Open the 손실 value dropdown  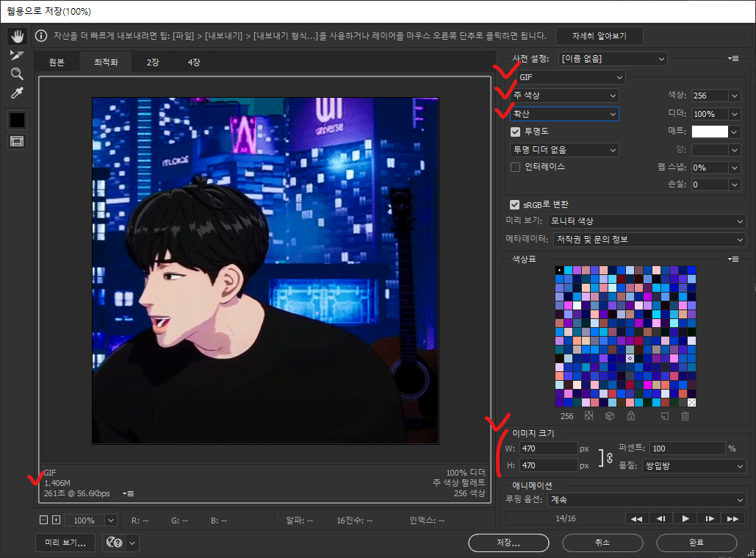734,185
